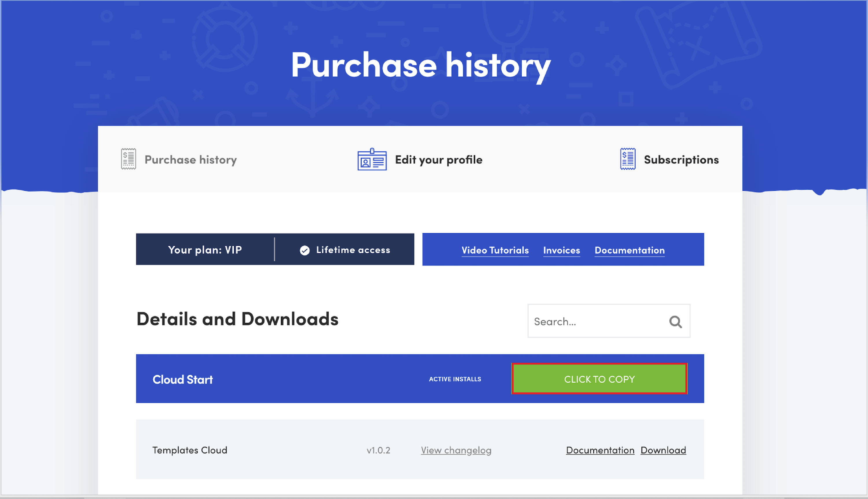This screenshot has height=499, width=868.
Task: Open the Invoices link
Action: [561, 250]
